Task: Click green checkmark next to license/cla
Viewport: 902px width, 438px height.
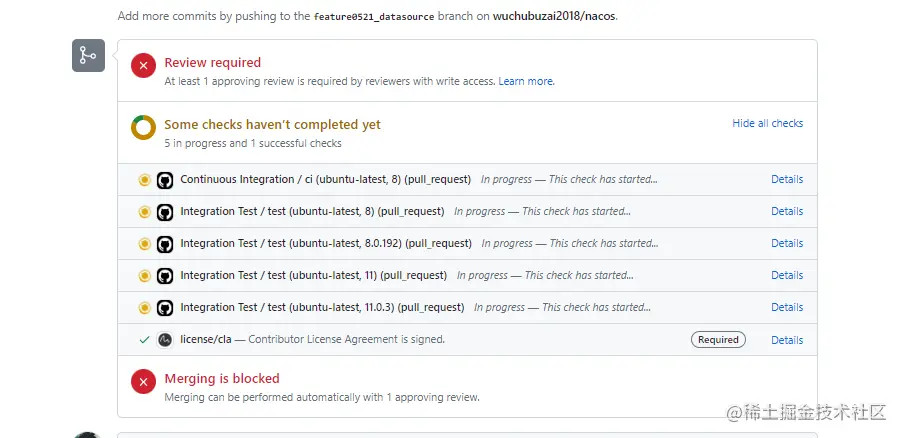Action: (144, 340)
